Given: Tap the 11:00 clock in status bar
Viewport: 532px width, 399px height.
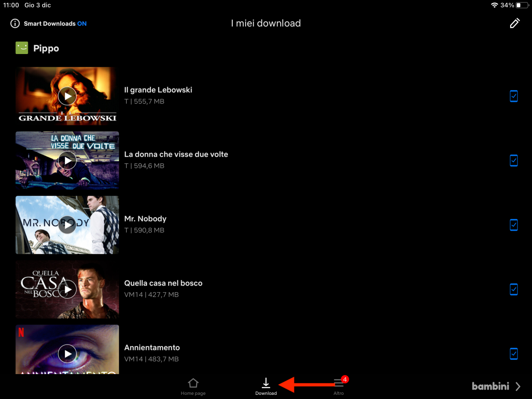Looking at the screenshot, I should (11, 5).
